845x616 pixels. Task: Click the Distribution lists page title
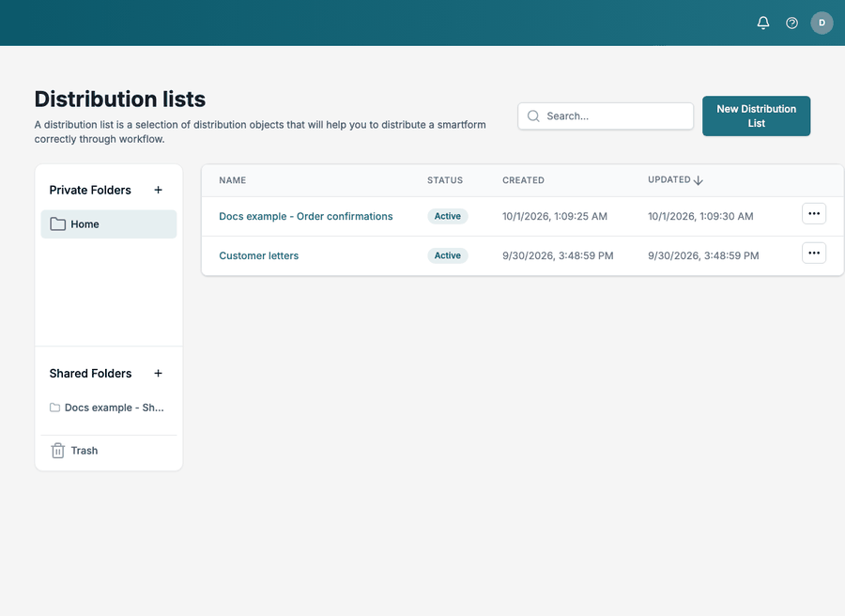[x=119, y=100]
